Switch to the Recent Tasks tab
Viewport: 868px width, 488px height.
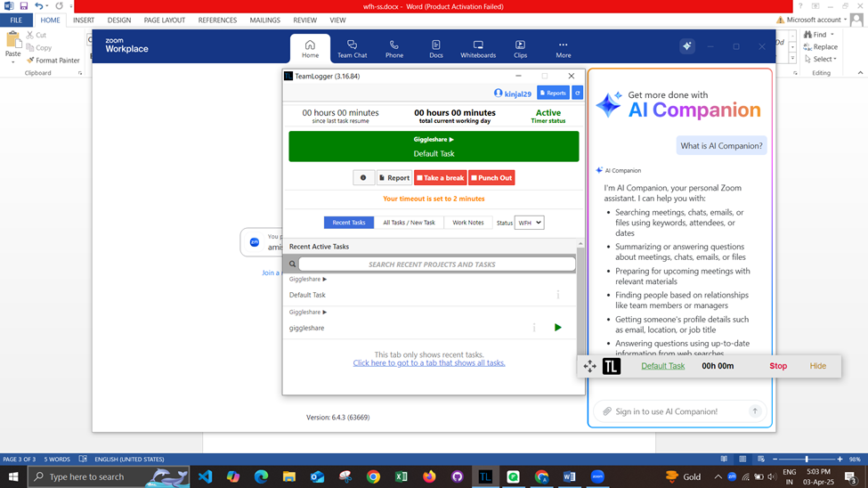(349, 223)
